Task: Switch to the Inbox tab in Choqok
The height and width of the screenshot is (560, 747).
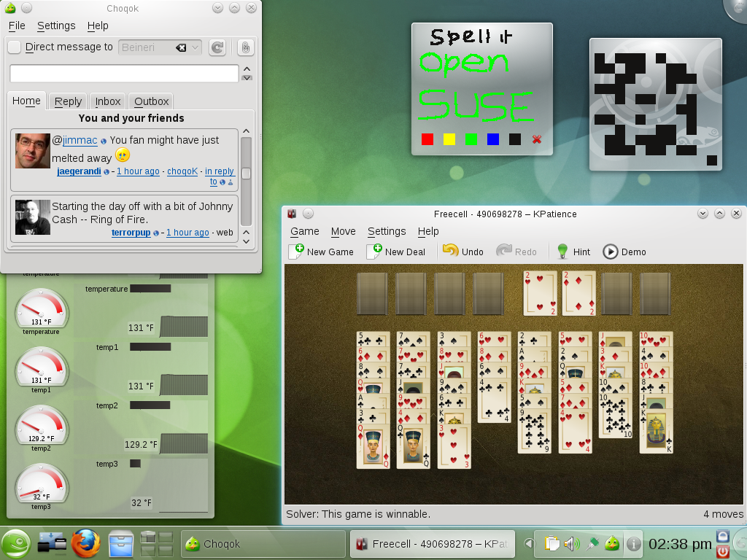Action: 107,101
